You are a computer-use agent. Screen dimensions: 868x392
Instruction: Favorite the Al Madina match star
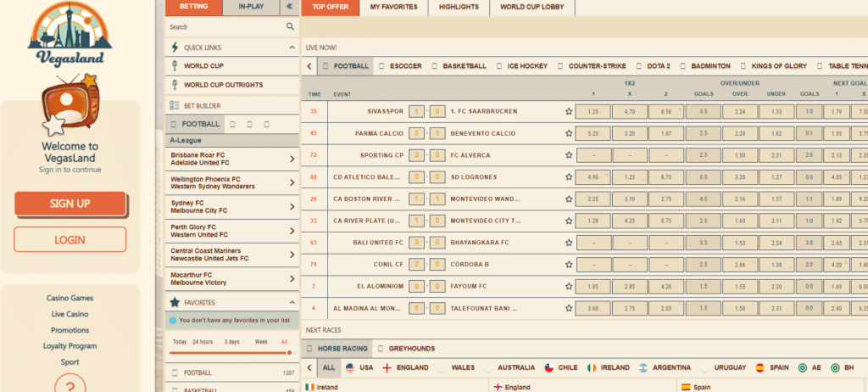point(569,308)
